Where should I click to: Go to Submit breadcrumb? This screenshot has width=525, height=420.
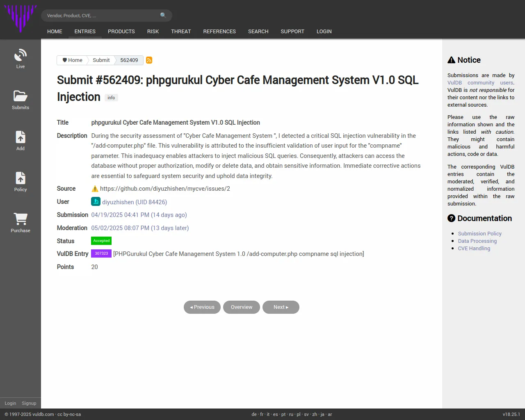101,60
